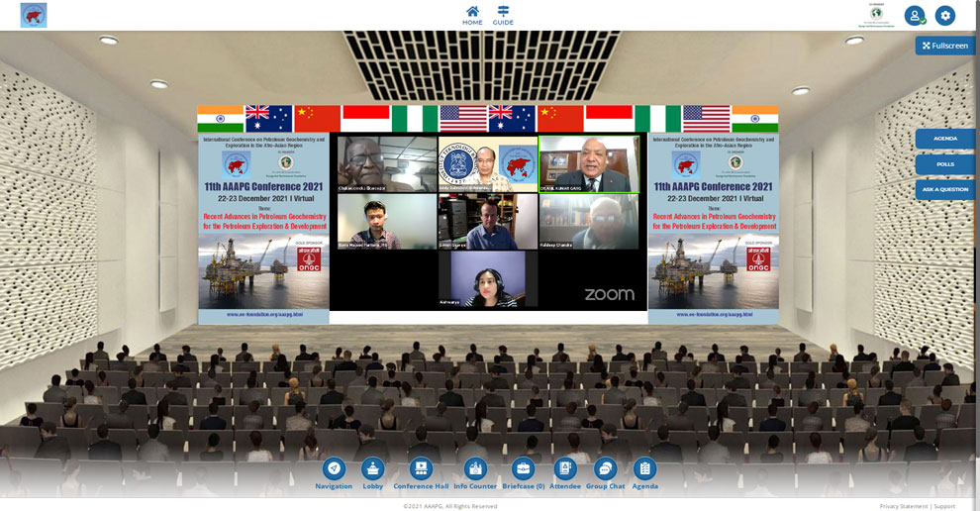Open the user profile icon
980x511 pixels.
click(x=915, y=16)
